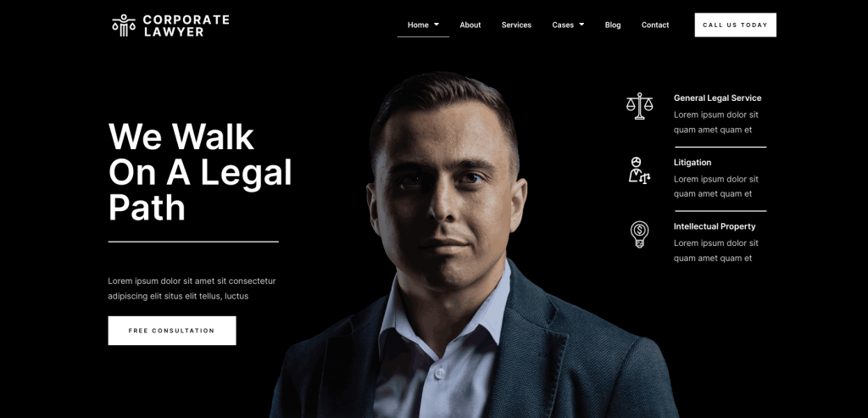Open the Litigation heading link

tap(693, 162)
